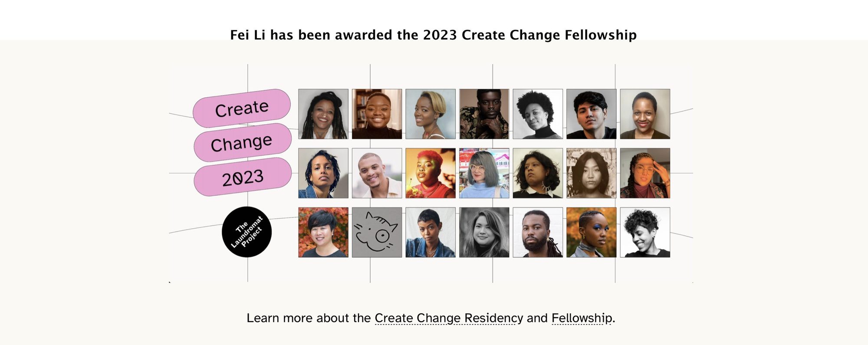The image size is (868, 345).
Task: Click the portrait with gray bob and glasses
Action: coord(484,173)
